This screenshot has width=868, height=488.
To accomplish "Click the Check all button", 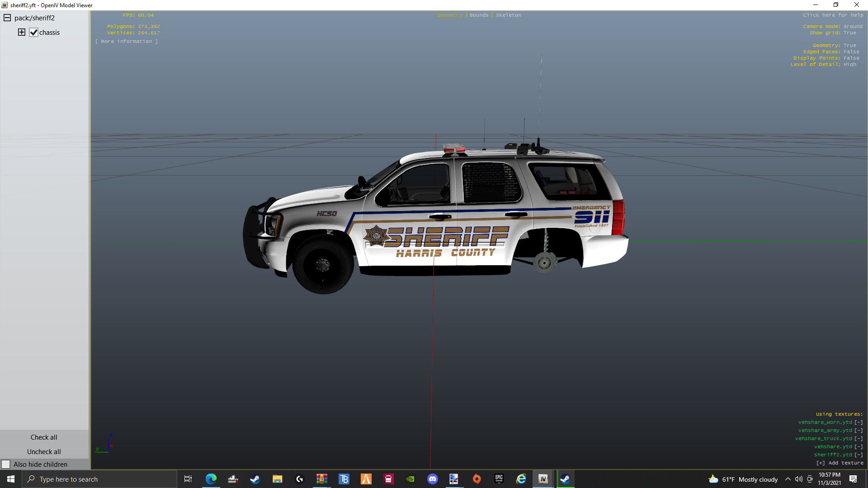I will pos(44,437).
